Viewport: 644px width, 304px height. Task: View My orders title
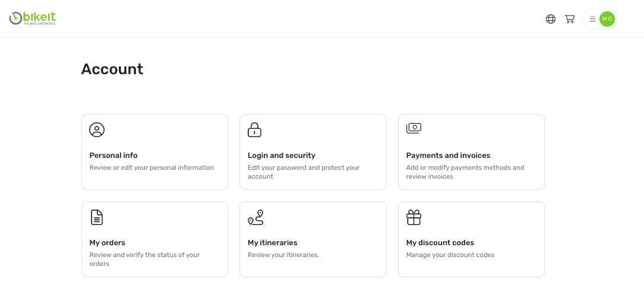click(107, 243)
